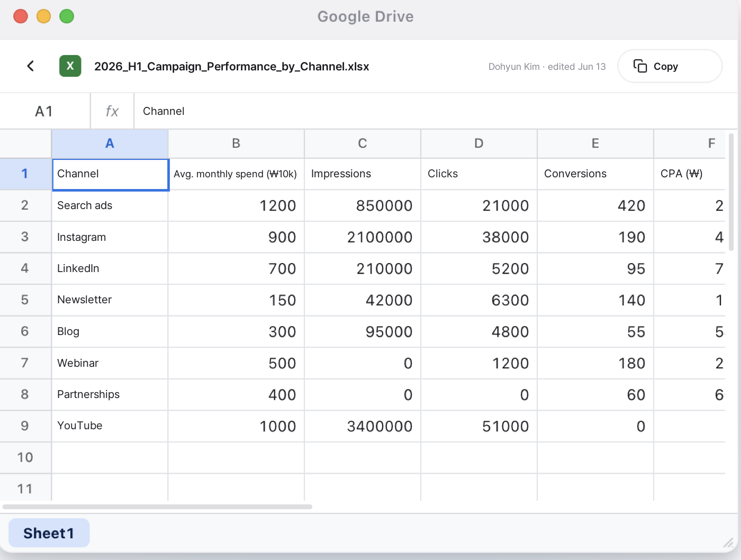Select the 'CPA (₩)' header cell
Screen dimensions: 741x560
(x=690, y=174)
